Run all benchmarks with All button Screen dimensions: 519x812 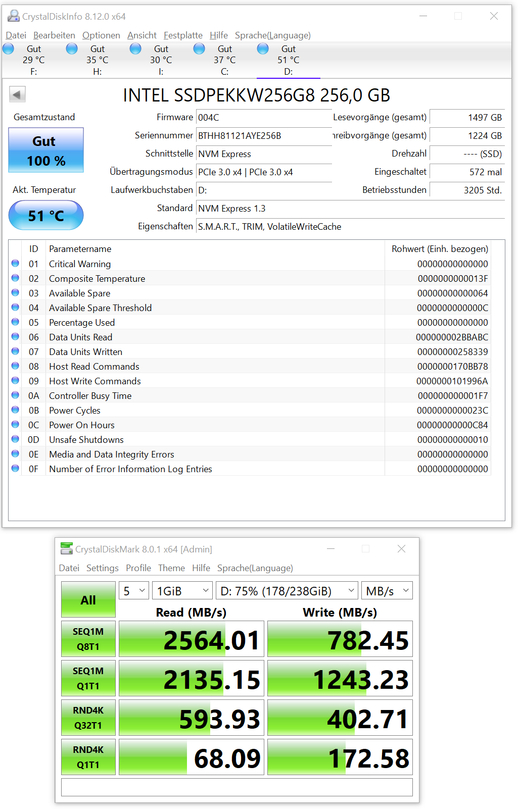[x=88, y=599]
